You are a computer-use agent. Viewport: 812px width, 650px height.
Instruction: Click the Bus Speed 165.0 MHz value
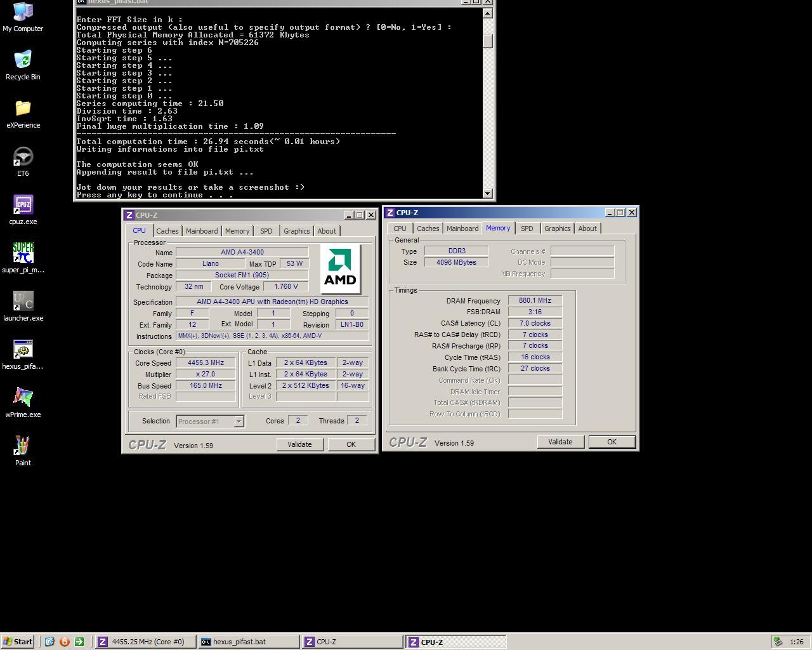click(206, 385)
